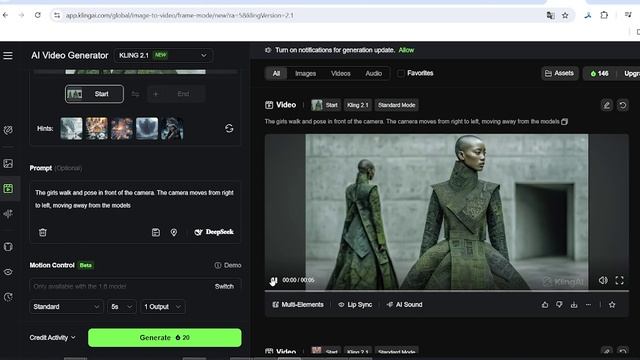Screen dimensions: 640x360
Task: Mute the video sound
Action: point(603,280)
